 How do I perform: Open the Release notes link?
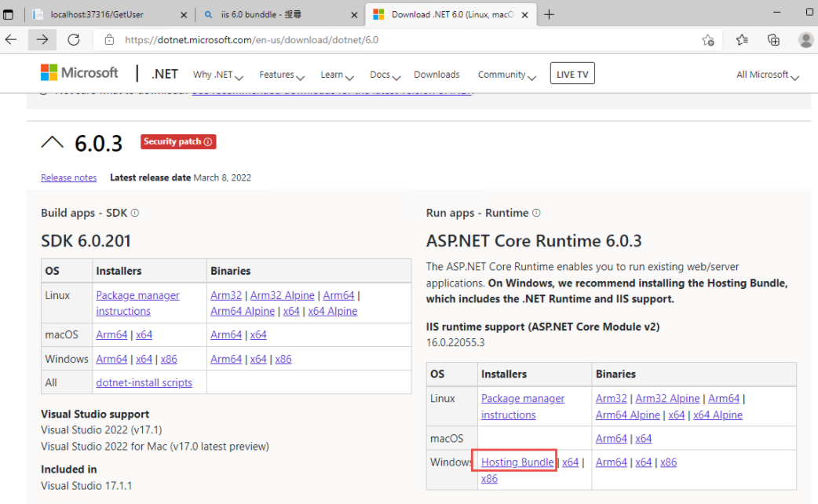[x=69, y=177]
